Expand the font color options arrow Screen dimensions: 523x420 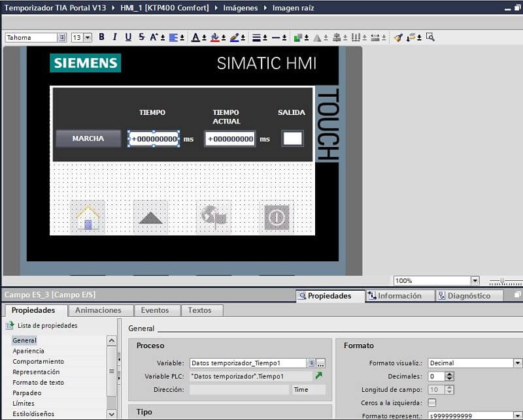pos(204,38)
